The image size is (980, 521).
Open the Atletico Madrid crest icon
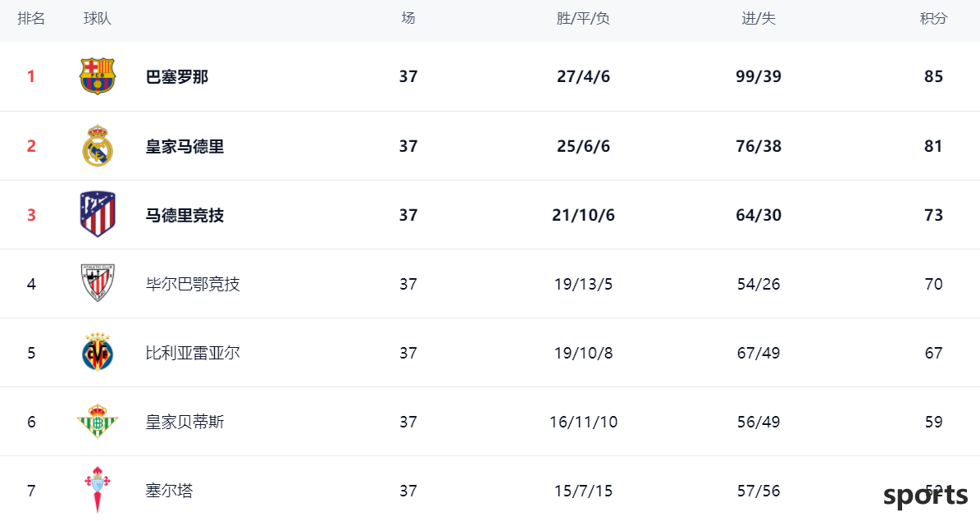(98, 214)
